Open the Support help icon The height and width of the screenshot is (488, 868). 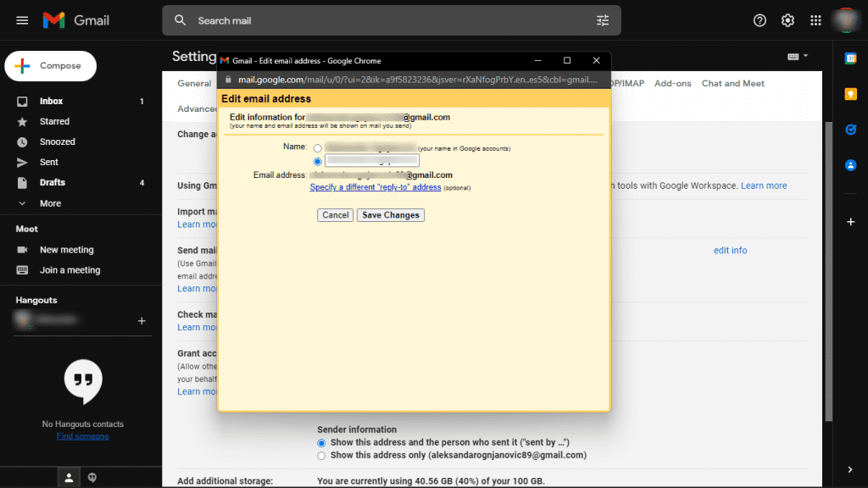click(x=759, y=20)
